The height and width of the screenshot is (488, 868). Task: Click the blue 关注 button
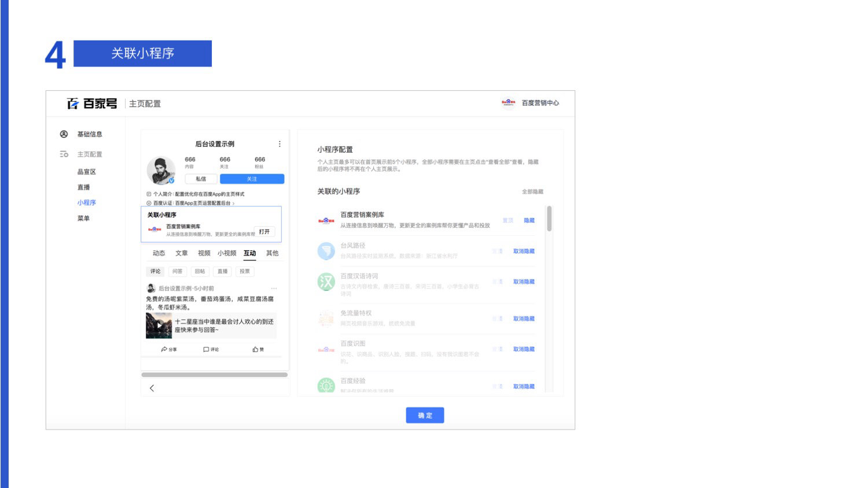click(x=252, y=179)
